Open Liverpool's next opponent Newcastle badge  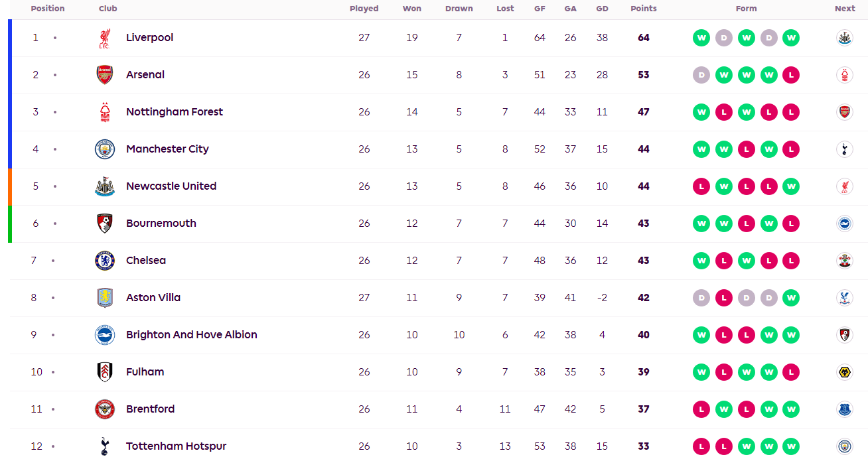[844, 38]
